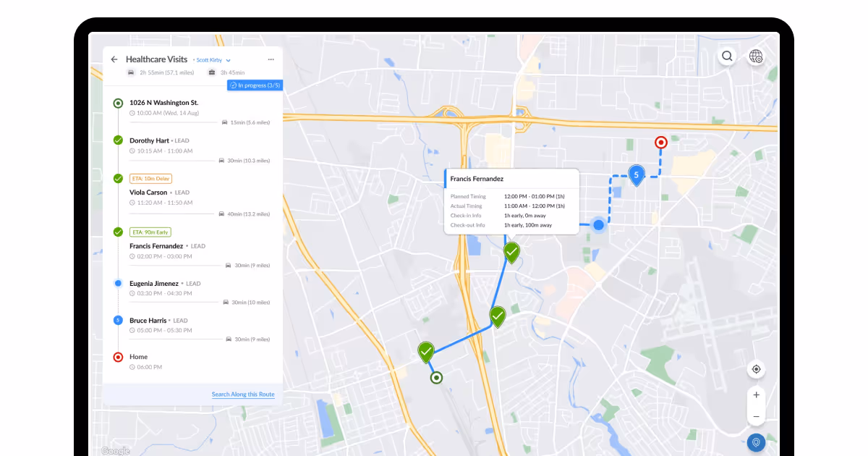The width and height of the screenshot is (868, 456).
Task: Recenter map with the crosshair location button
Action: click(756, 369)
